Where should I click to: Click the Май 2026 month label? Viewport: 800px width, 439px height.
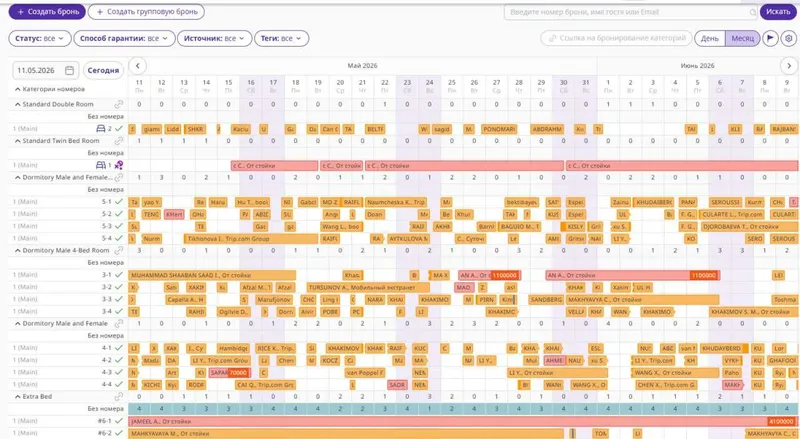click(x=362, y=66)
